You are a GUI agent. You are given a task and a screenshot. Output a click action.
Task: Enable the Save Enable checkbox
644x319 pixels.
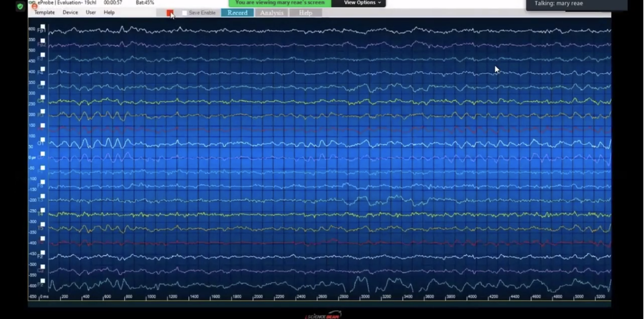coord(185,13)
